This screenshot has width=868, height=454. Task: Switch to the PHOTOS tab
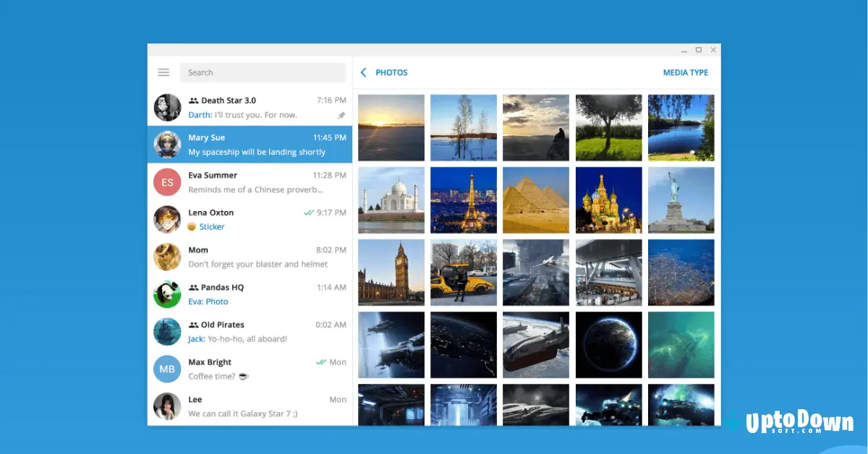click(391, 72)
